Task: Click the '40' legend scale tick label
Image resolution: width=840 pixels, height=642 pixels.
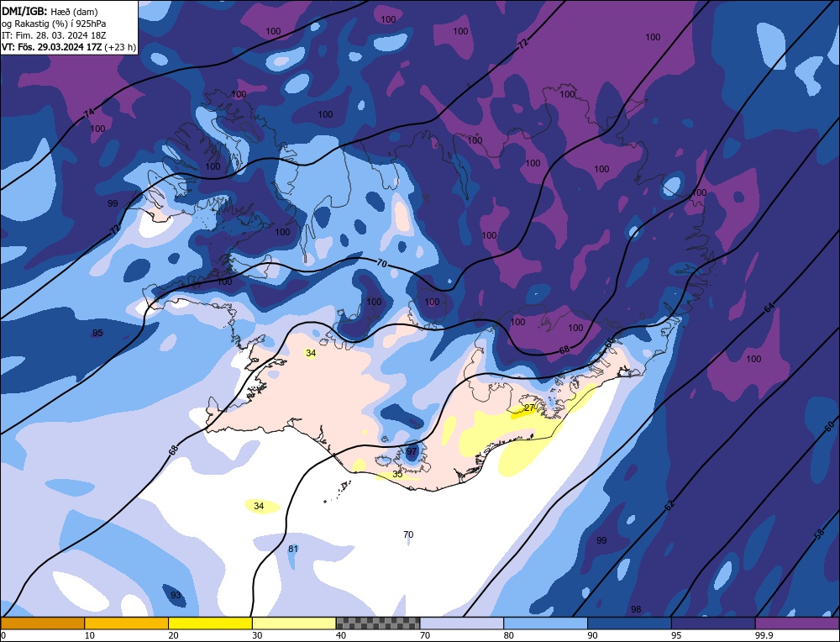Action: point(341,635)
